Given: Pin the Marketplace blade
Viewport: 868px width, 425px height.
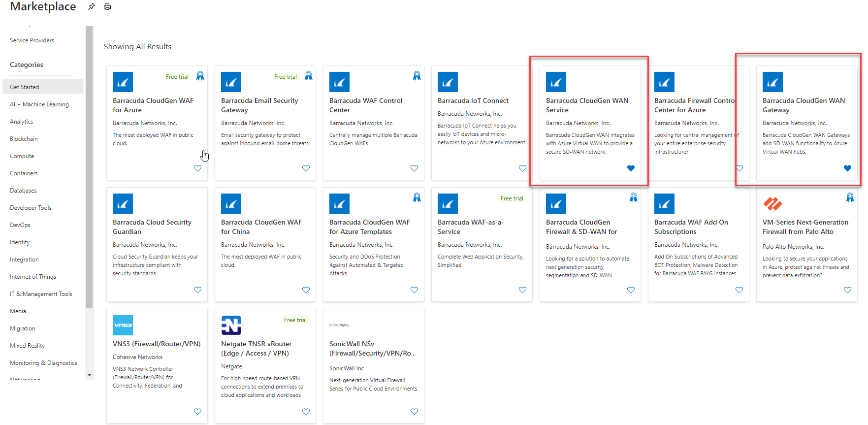Looking at the screenshot, I should pos(92,6).
